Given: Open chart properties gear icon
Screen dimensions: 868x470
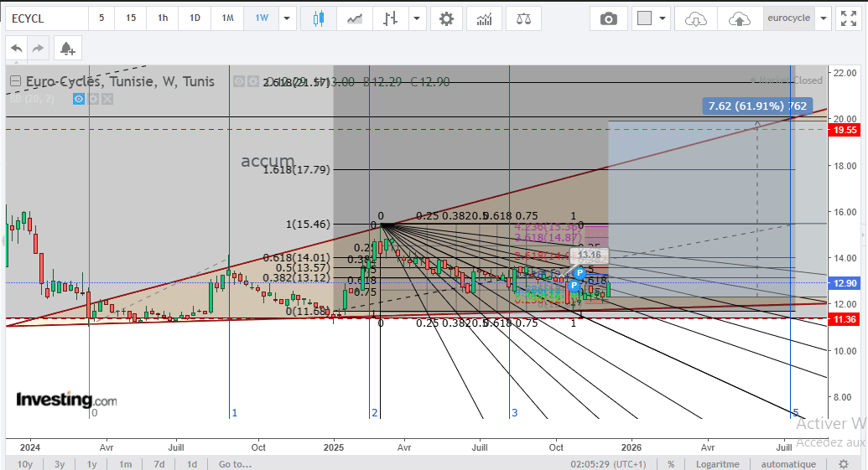Looking at the screenshot, I should [x=446, y=18].
